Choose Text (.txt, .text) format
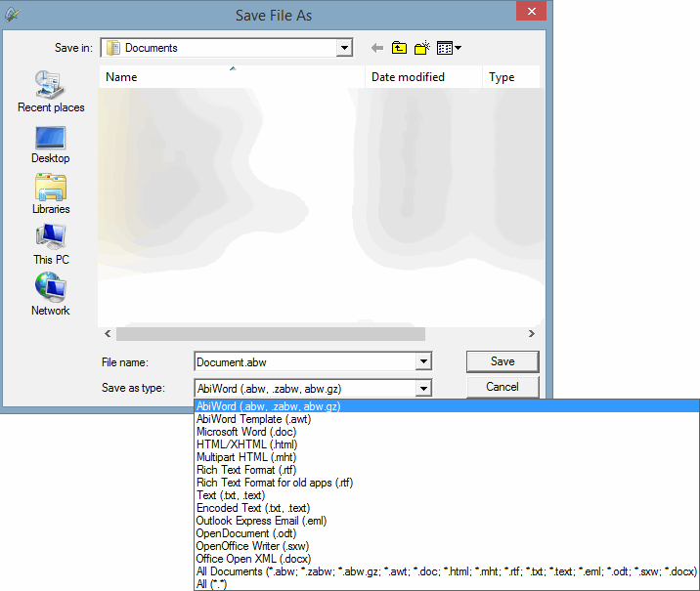This screenshot has width=700, height=591. click(447, 495)
